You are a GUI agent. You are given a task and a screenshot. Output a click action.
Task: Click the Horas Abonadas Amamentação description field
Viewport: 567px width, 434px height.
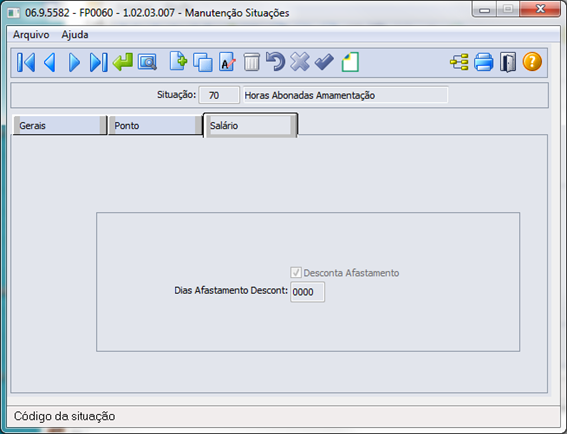coord(345,95)
